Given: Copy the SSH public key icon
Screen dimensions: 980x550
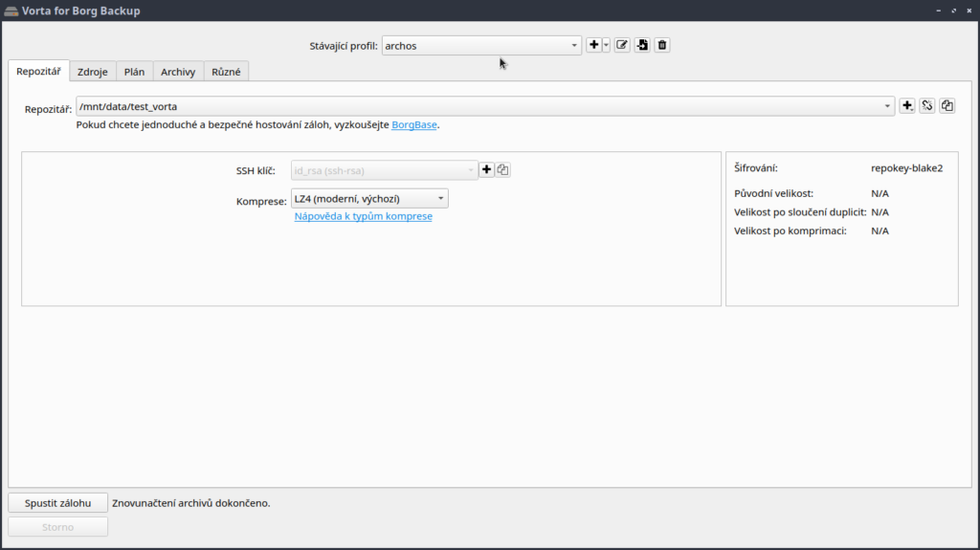Looking at the screenshot, I should 503,170.
